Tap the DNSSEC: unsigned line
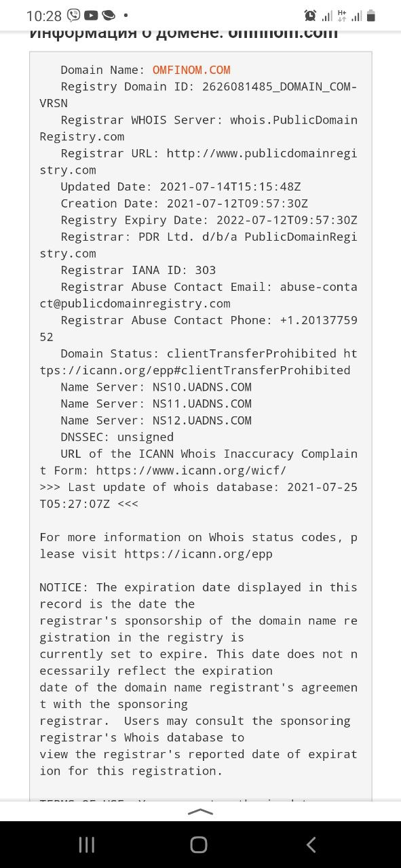The width and height of the screenshot is (401, 868). tap(117, 437)
